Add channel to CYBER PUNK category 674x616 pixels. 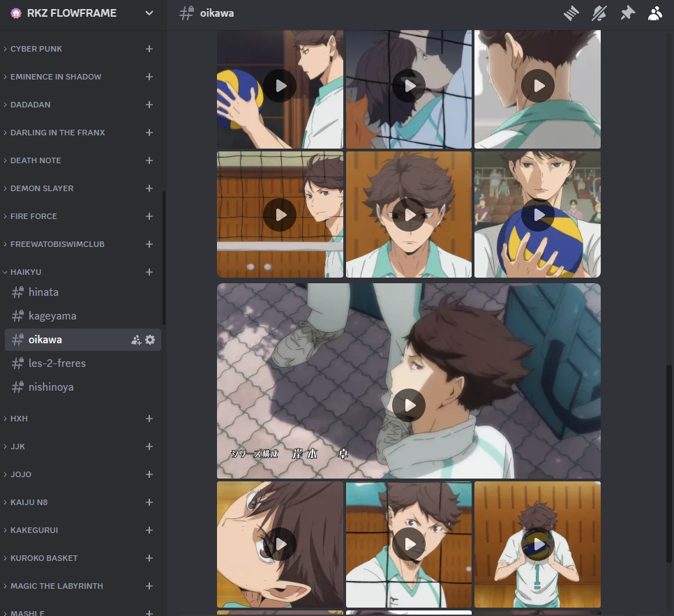coord(149,49)
